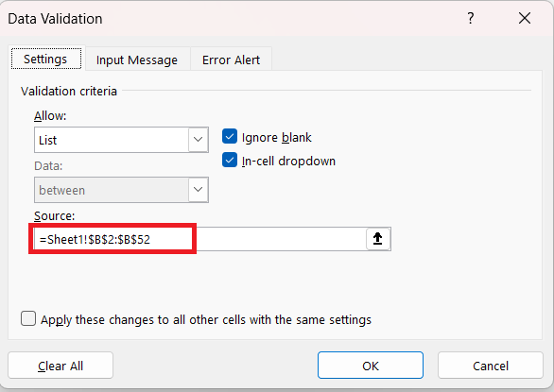554x392 pixels.
Task: Uncheck the In-cell dropdown checkbox
Action: click(x=230, y=161)
